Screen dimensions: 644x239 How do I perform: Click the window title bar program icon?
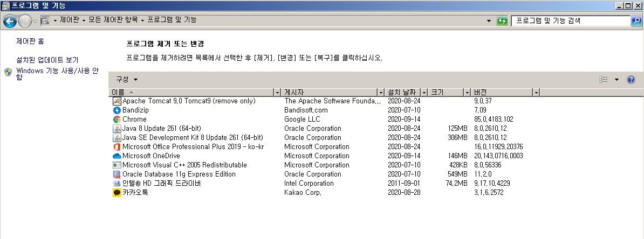point(5,5)
